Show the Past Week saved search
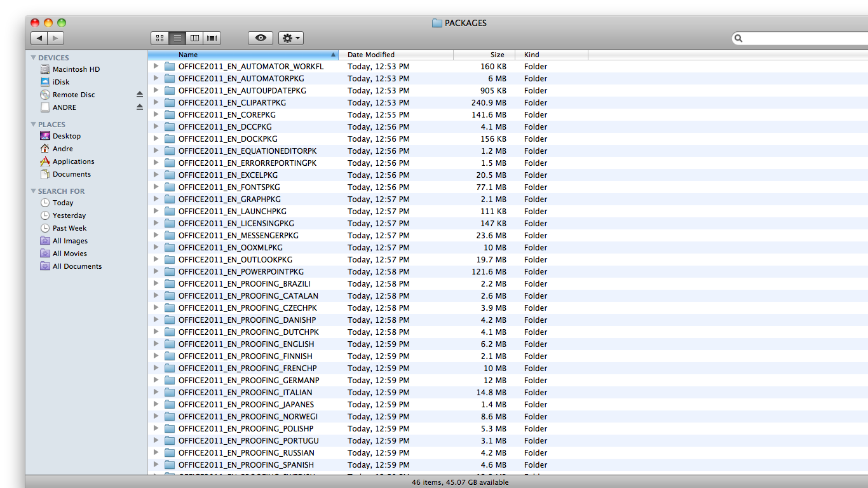The height and width of the screenshot is (488, 868). (64, 228)
